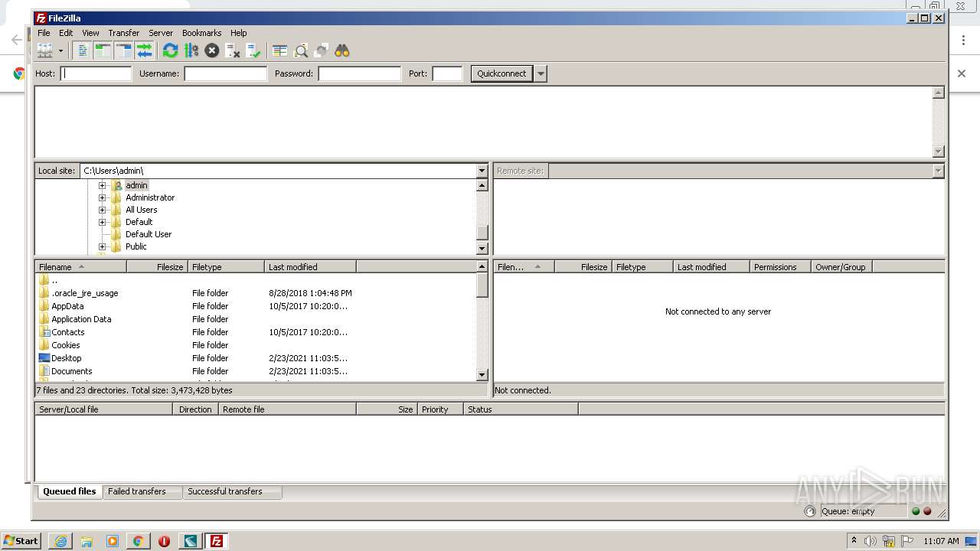This screenshot has height=551, width=980.
Task: Toggle the remote directory tree view
Action: [123, 51]
